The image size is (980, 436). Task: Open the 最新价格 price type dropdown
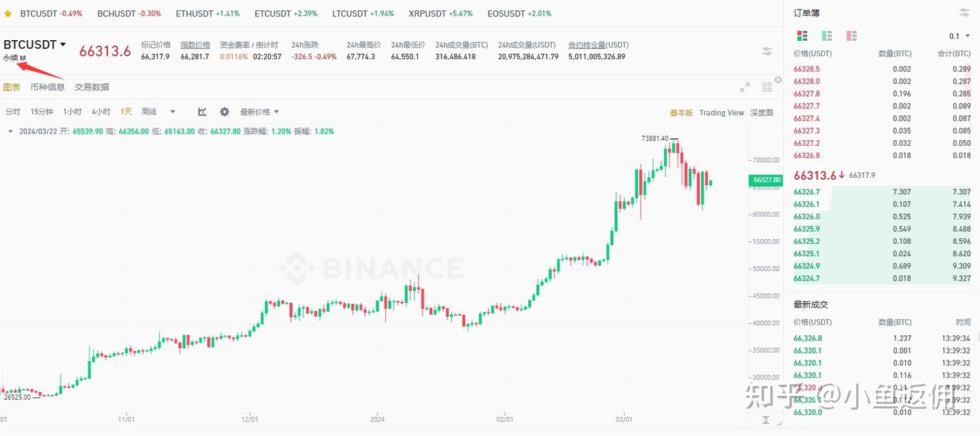(259, 112)
